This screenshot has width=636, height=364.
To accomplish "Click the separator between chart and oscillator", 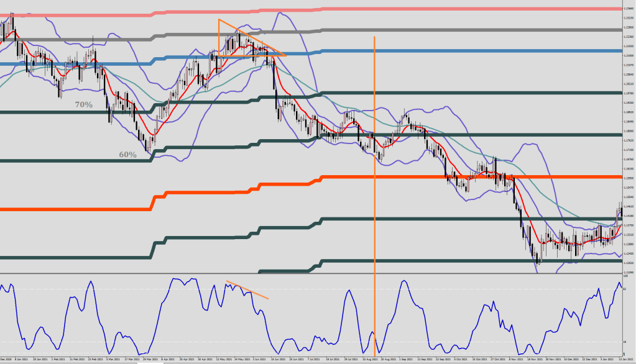I will pos(311,273).
